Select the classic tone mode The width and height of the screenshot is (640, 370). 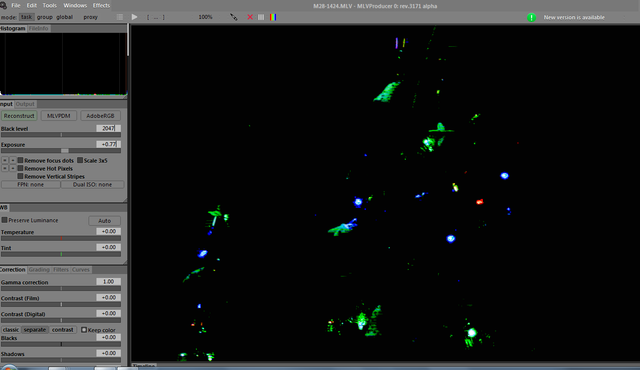coord(11,330)
